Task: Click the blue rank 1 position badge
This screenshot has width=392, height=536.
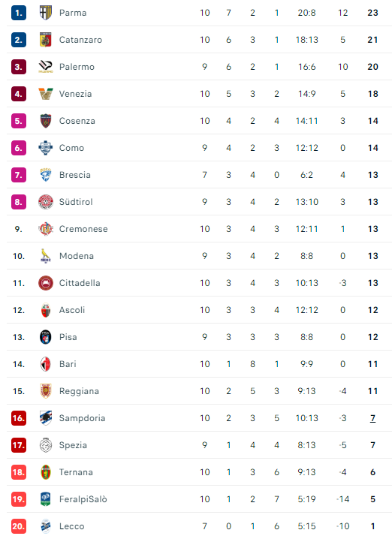Action: coord(19,13)
